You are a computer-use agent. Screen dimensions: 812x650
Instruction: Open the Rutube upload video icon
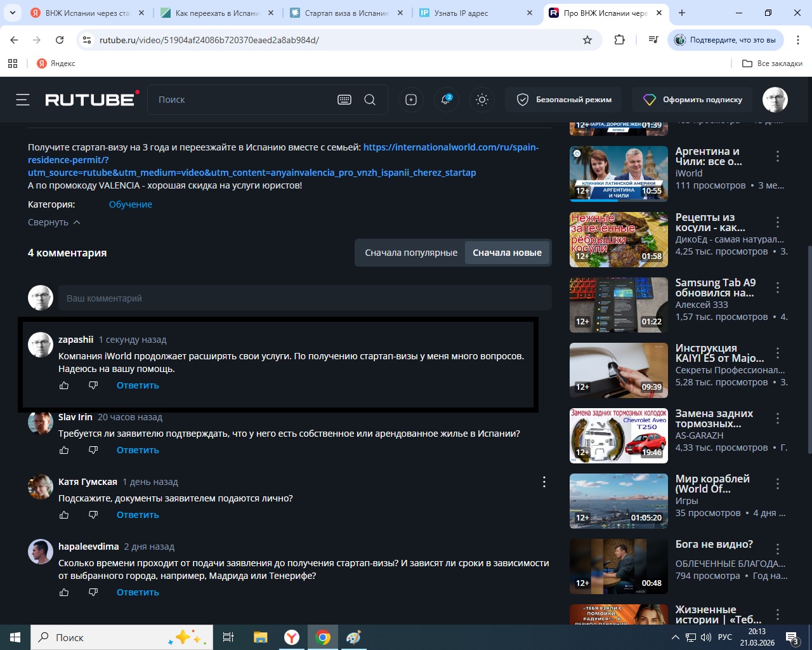click(411, 100)
